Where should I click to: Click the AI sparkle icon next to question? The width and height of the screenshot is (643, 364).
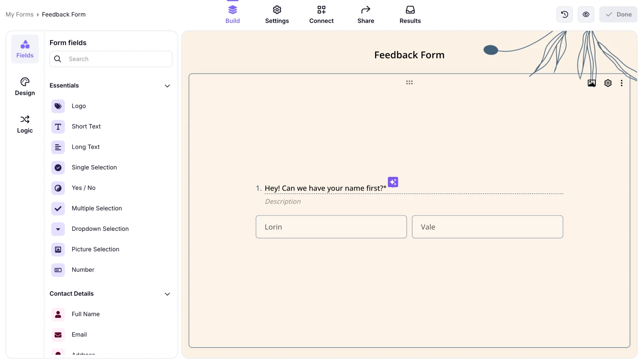click(393, 182)
